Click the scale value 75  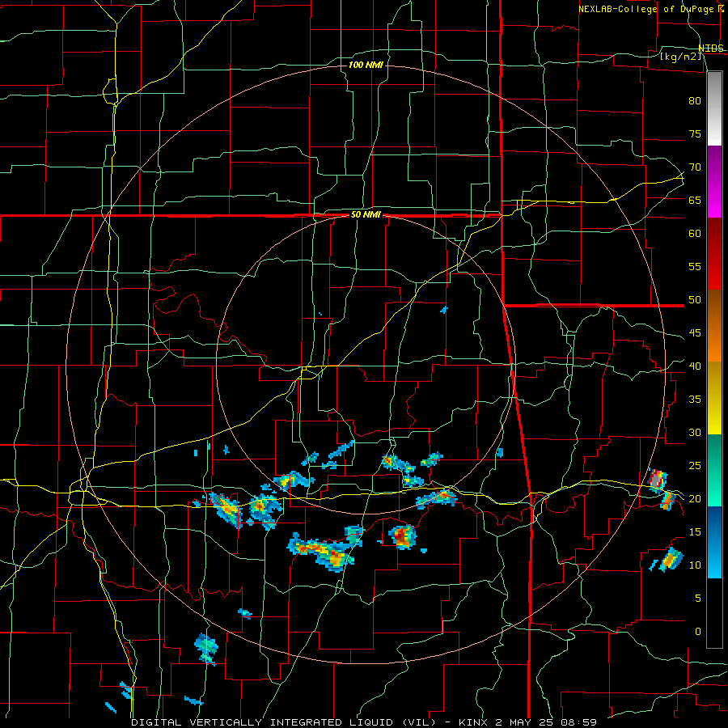tap(695, 133)
